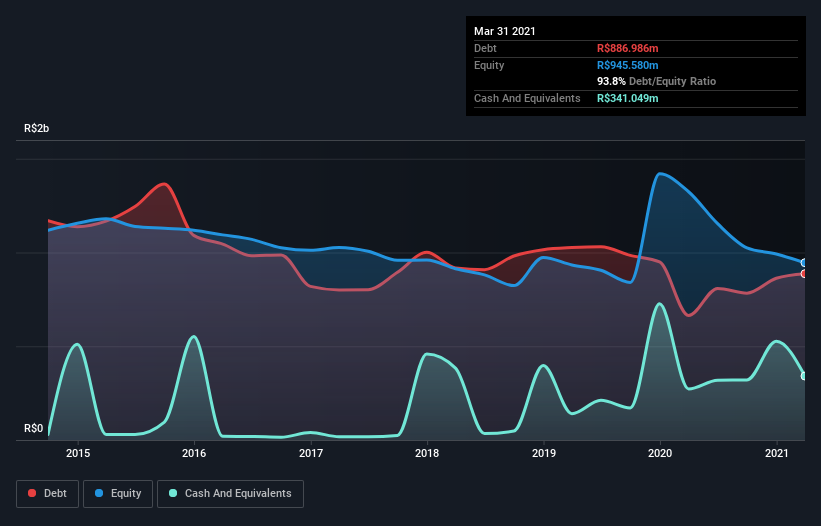This screenshot has width=821, height=526.
Task: Click the Equity row label in tooltip
Action: click(x=489, y=65)
